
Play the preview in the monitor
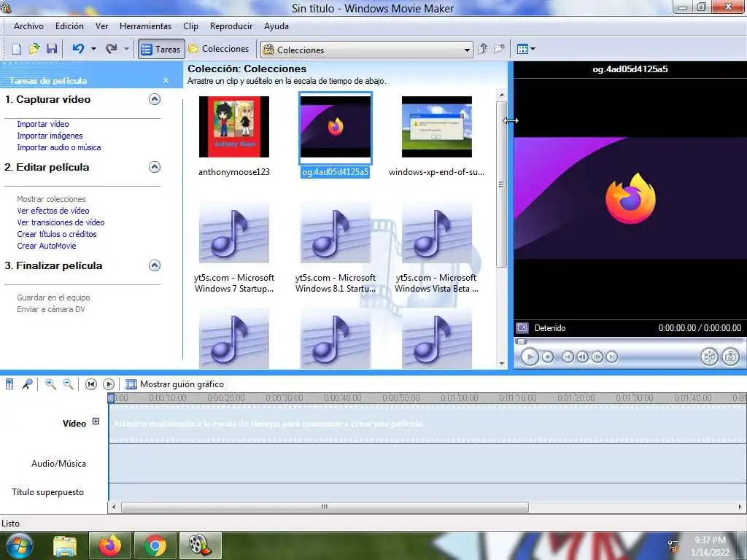click(530, 357)
